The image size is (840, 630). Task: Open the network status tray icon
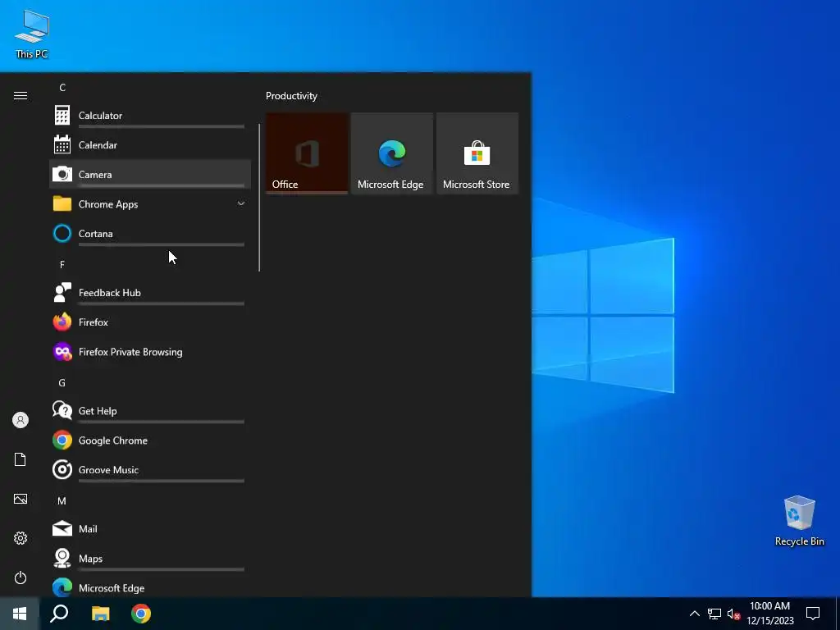(714, 614)
